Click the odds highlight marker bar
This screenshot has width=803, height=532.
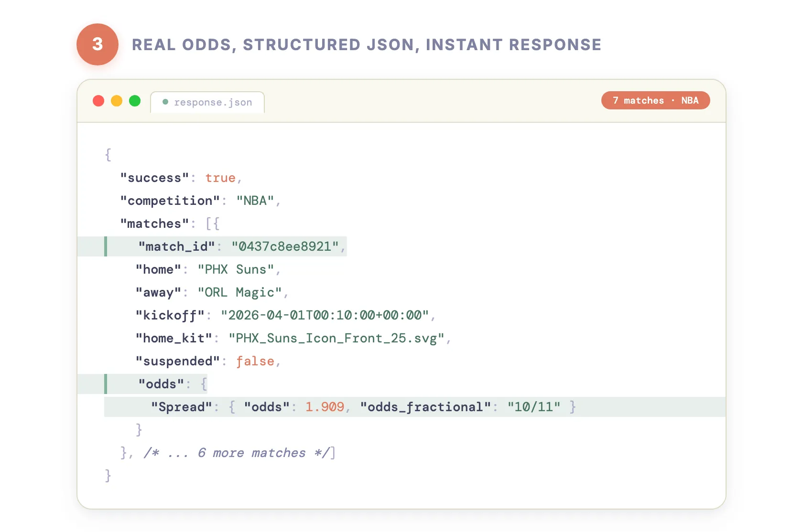(x=106, y=383)
